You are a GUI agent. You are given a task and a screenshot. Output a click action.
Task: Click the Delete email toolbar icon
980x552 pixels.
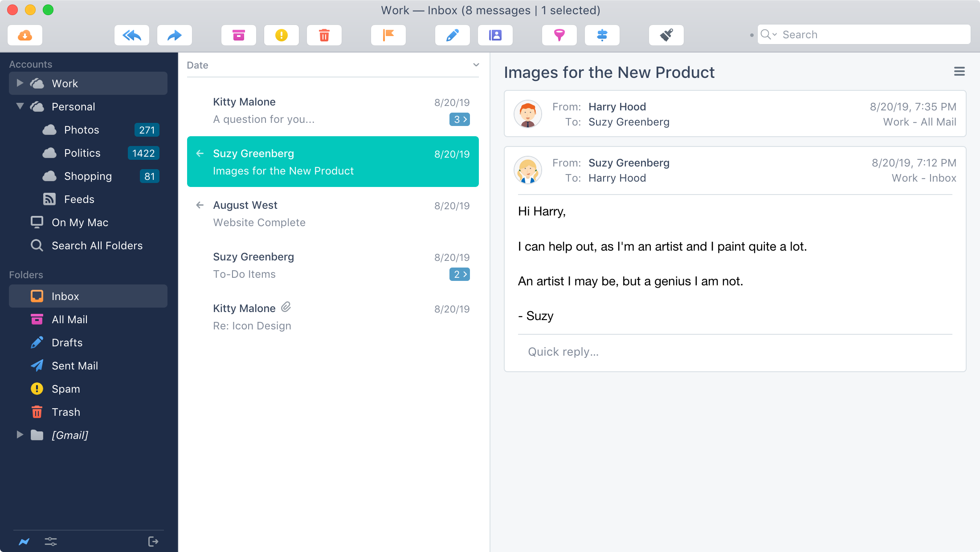pos(323,36)
